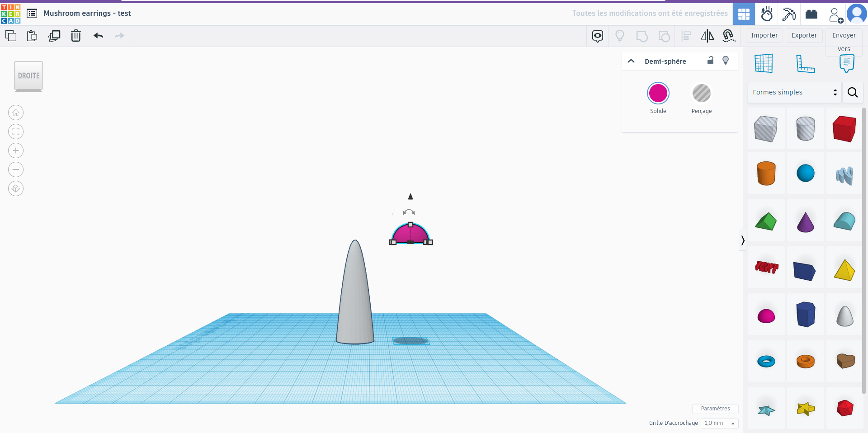Click the Align tool icon

(x=686, y=36)
